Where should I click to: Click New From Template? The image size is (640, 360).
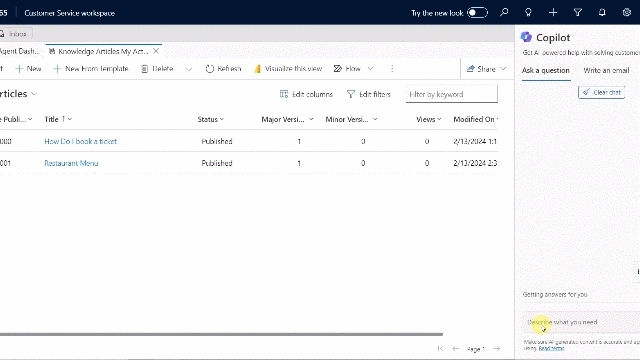point(91,69)
